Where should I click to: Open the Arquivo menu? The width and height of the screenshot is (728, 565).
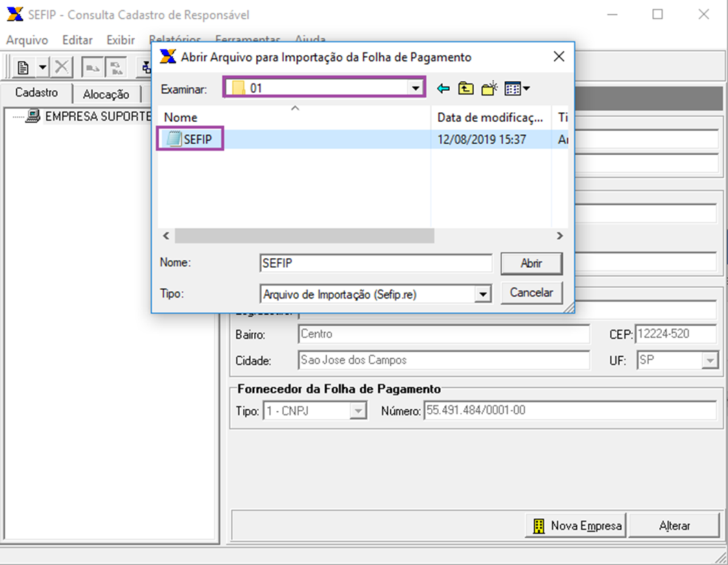click(x=27, y=40)
